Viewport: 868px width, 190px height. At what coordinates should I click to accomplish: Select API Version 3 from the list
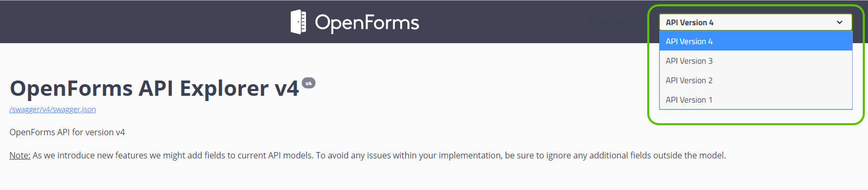755,61
